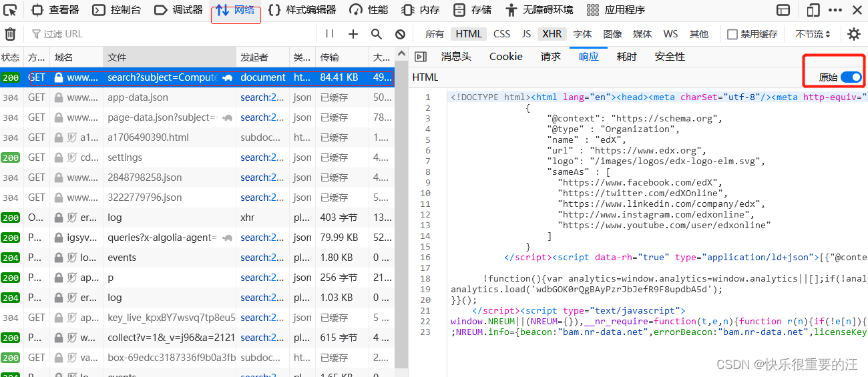The height and width of the screenshot is (377, 868).
Task: Select the 2848798258.json request
Action: pyautogui.click(x=197, y=177)
